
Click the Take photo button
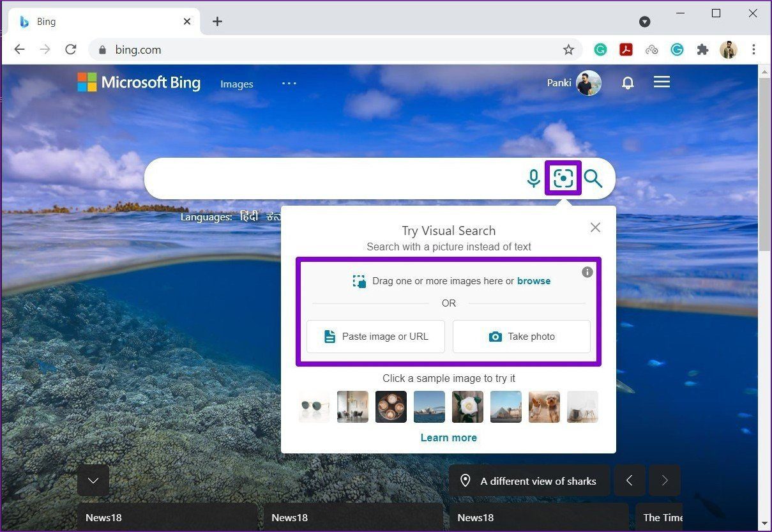tap(522, 337)
